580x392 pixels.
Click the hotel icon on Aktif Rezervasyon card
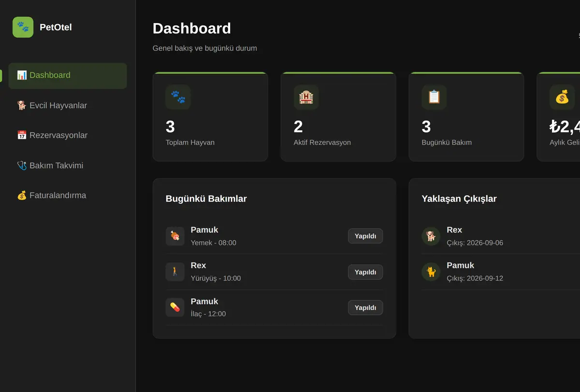306,97
